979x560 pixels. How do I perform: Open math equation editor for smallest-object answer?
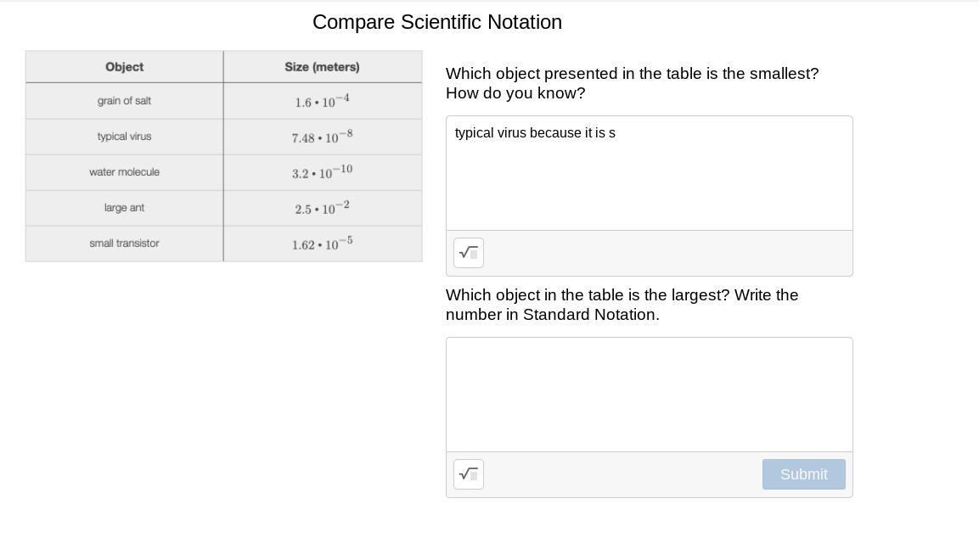tap(469, 253)
